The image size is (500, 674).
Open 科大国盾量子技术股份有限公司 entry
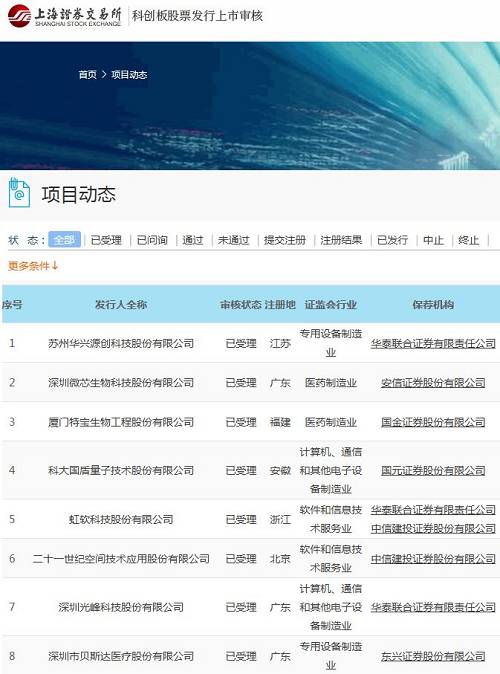pyautogui.click(x=121, y=470)
